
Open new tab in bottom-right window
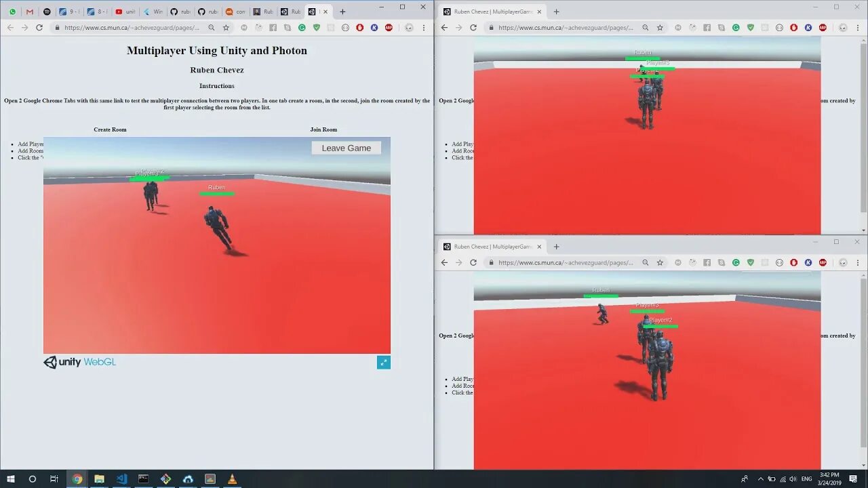click(556, 247)
